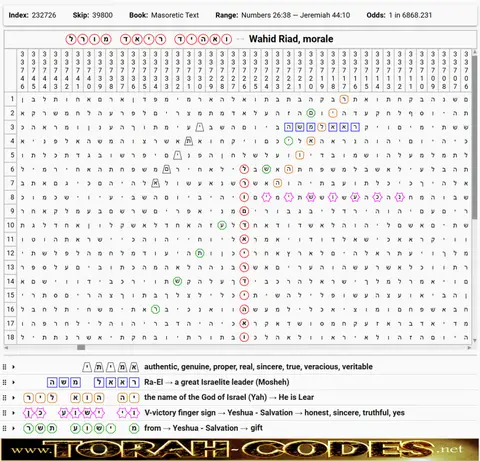Select the gray trapezoid letter in grid row 3

pos(200,127)
